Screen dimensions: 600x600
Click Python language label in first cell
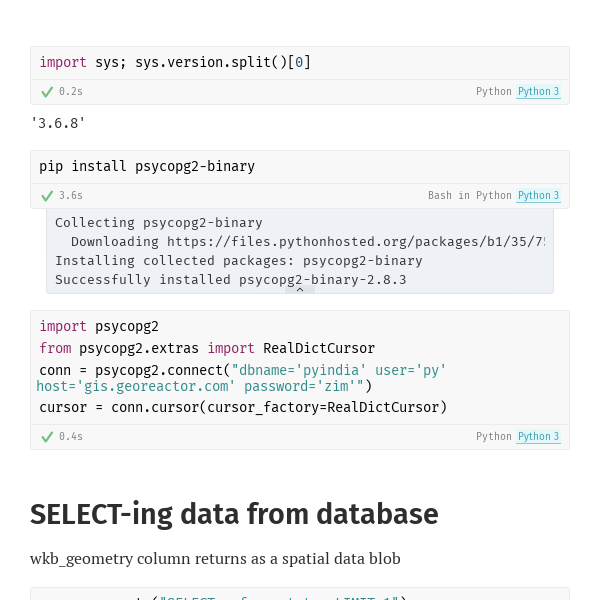(494, 91)
